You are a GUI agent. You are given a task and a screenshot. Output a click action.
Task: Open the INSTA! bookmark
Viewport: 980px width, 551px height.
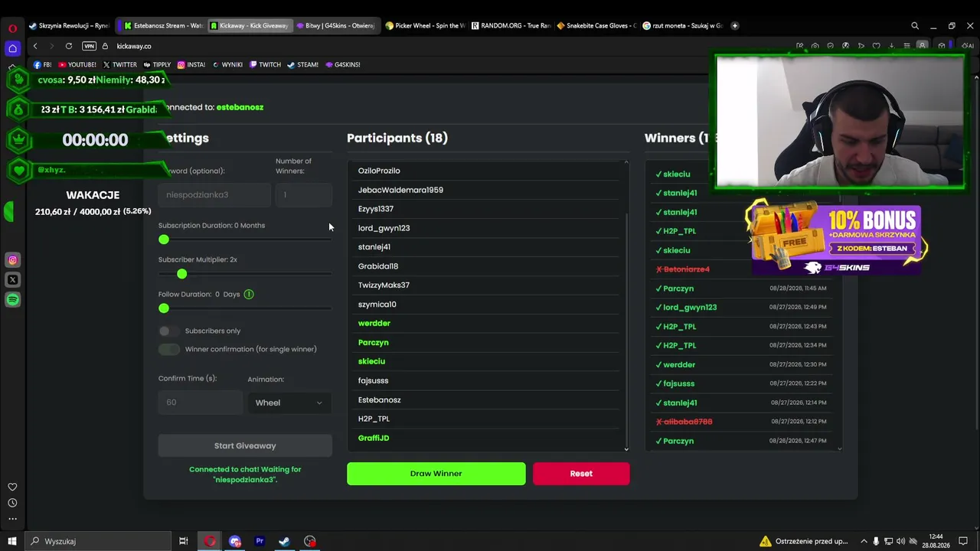pos(191,64)
